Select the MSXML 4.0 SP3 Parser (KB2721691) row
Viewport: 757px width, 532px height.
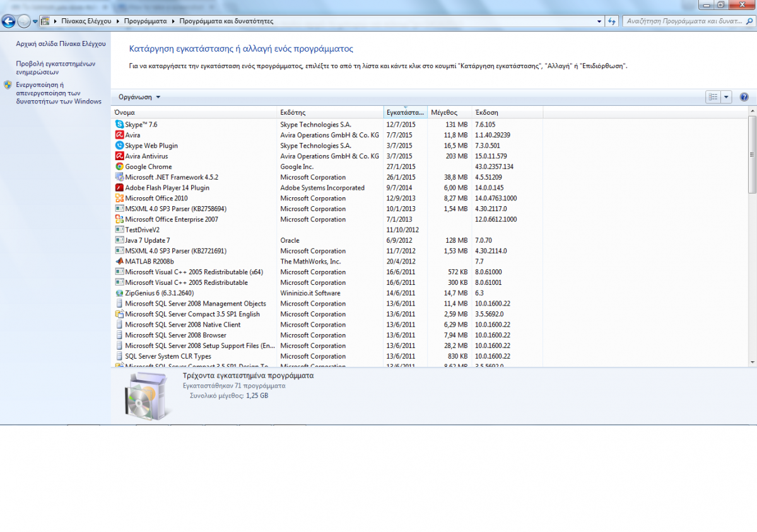tap(327, 251)
